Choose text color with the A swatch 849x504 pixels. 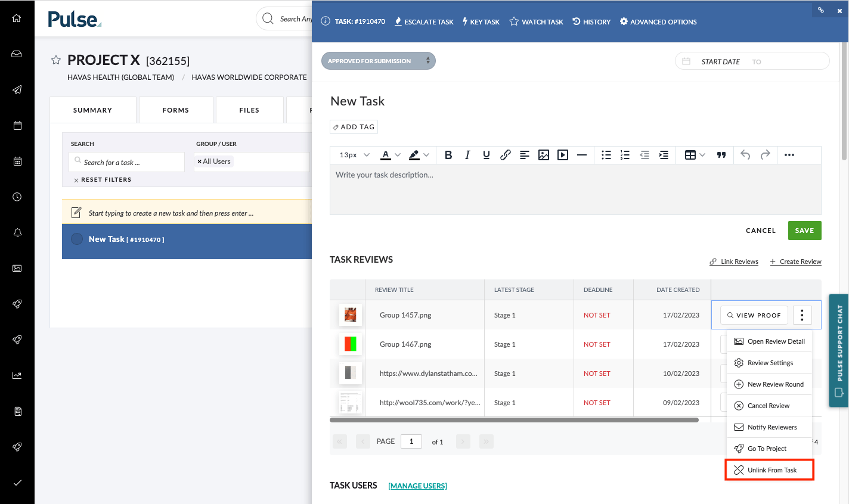click(x=386, y=155)
